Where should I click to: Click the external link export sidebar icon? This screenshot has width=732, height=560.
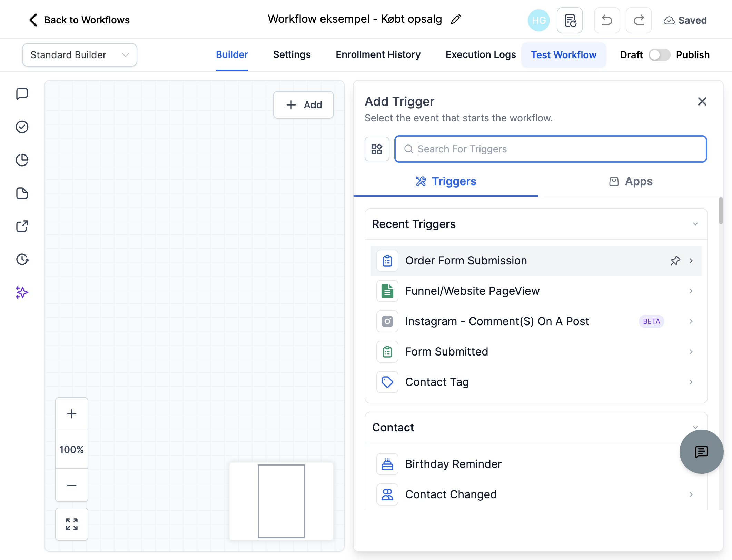(22, 226)
